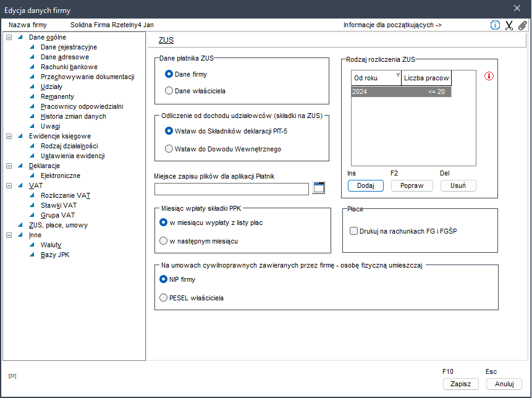Screen dimensions: 532x398
Task: Go to Stawki VAT settings page
Action: (x=58, y=205)
